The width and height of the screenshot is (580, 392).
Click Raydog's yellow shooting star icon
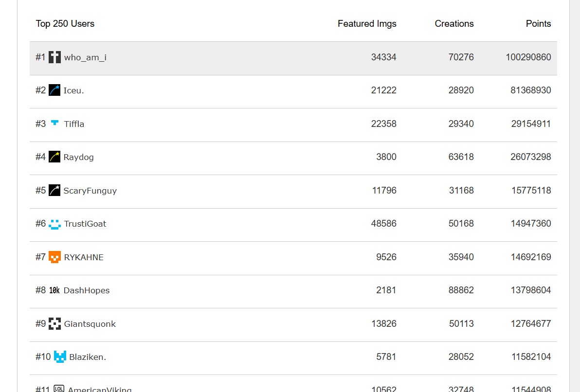pyautogui.click(x=54, y=157)
